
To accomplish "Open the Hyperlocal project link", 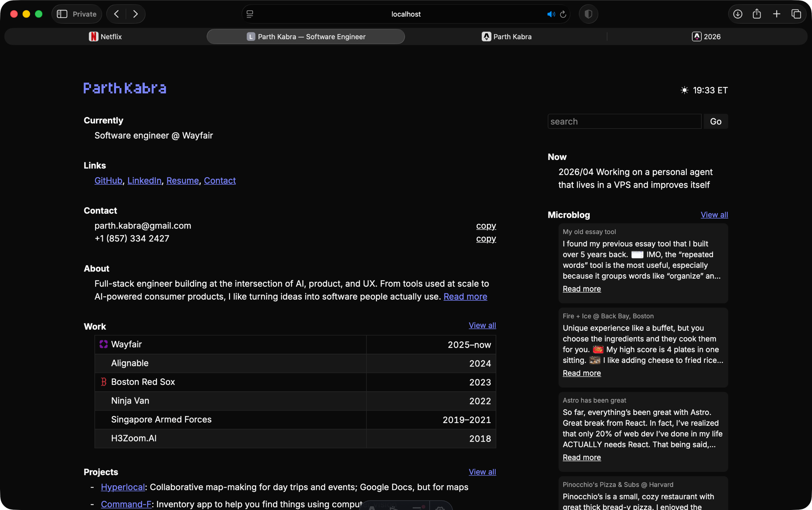I will click(123, 487).
